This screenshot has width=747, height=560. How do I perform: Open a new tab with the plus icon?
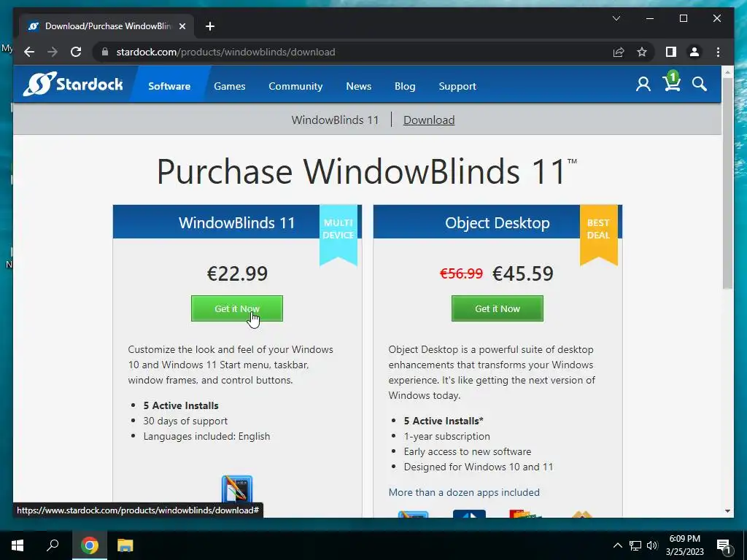210,26
